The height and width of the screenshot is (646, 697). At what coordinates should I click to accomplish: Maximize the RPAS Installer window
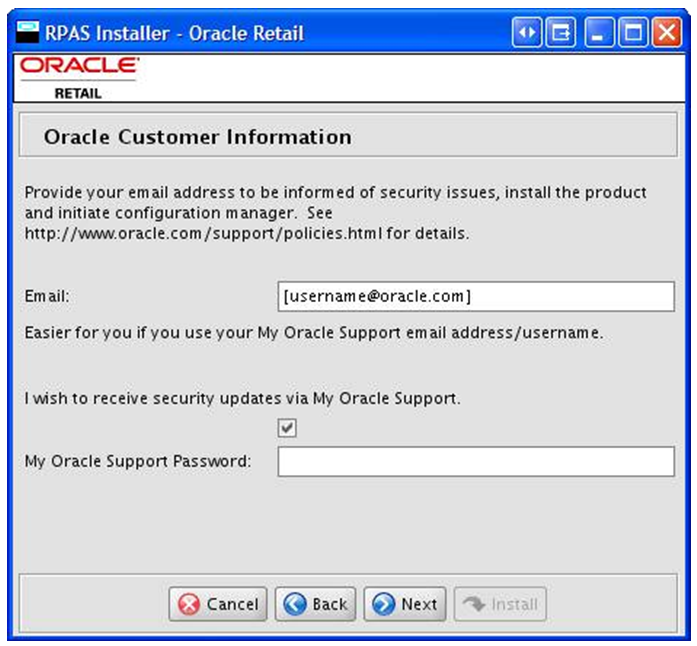(633, 32)
